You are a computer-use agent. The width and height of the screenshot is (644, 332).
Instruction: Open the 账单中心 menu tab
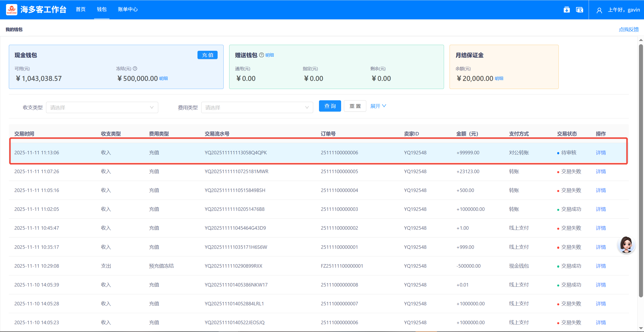128,9
